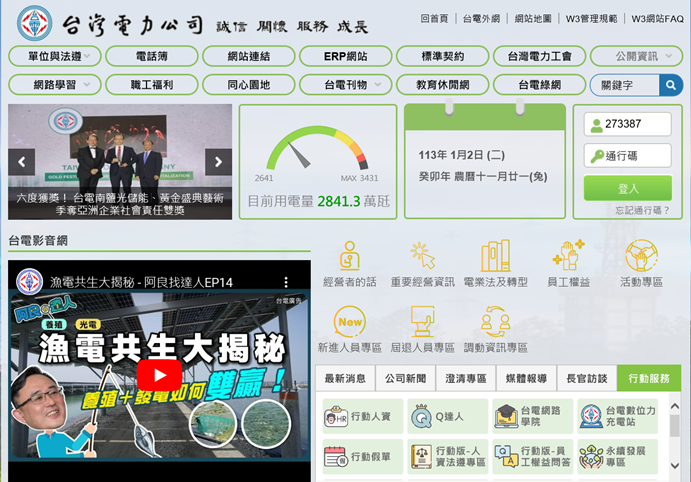
Task: Click the keyword search magnifier button
Action: 671,85
